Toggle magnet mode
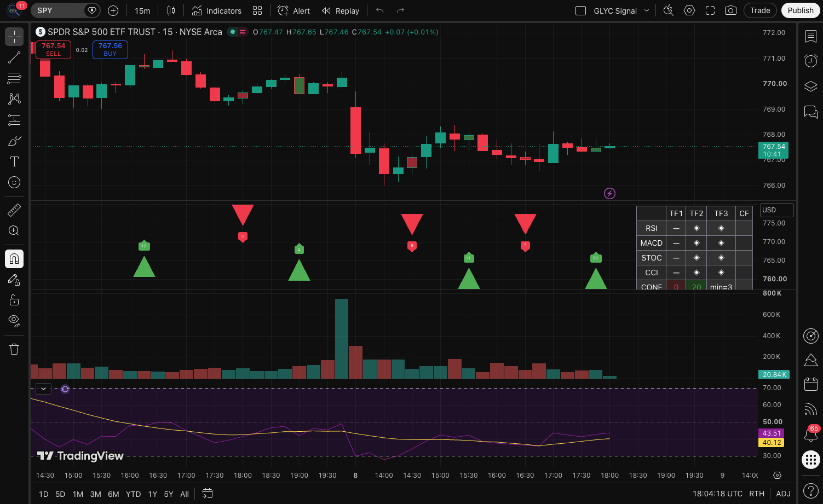Screen dimensions: 823x504 point(14,258)
